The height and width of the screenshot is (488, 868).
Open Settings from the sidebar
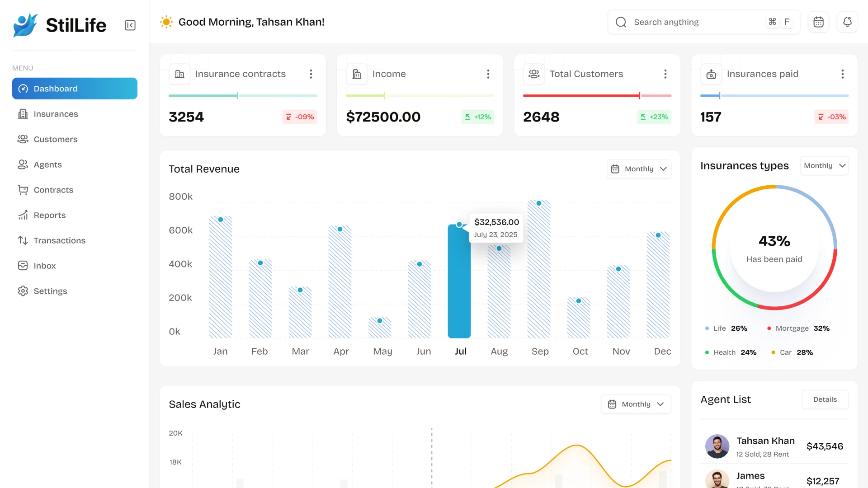tap(50, 291)
